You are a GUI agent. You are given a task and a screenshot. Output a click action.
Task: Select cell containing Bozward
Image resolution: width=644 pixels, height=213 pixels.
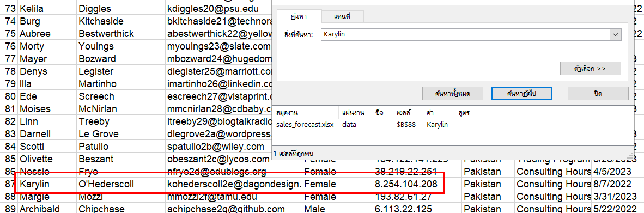[121, 59]
